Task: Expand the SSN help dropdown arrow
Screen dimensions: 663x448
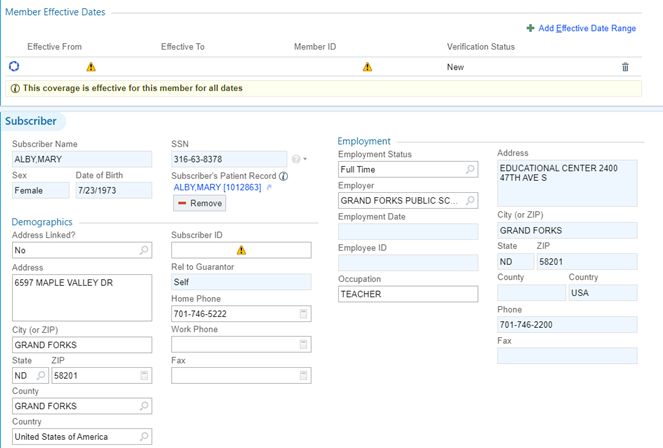Action: click(x=304, y=160)
